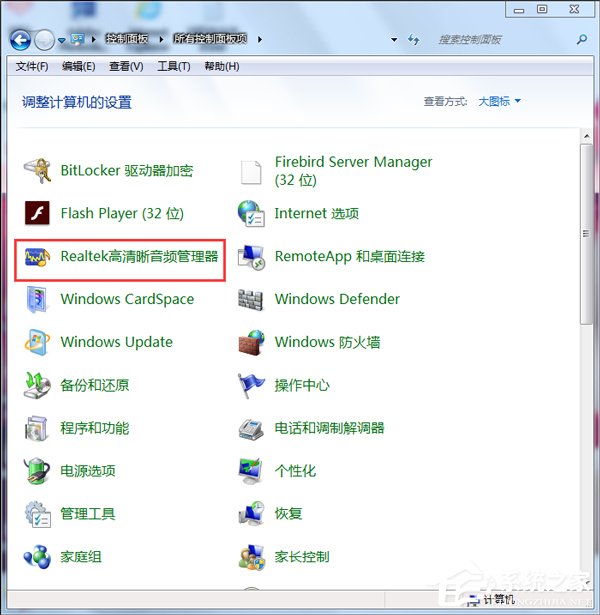The height and width of the screenshot is (615, 600).
Task: Click the Forward navigation button
Action: point(44,40)
